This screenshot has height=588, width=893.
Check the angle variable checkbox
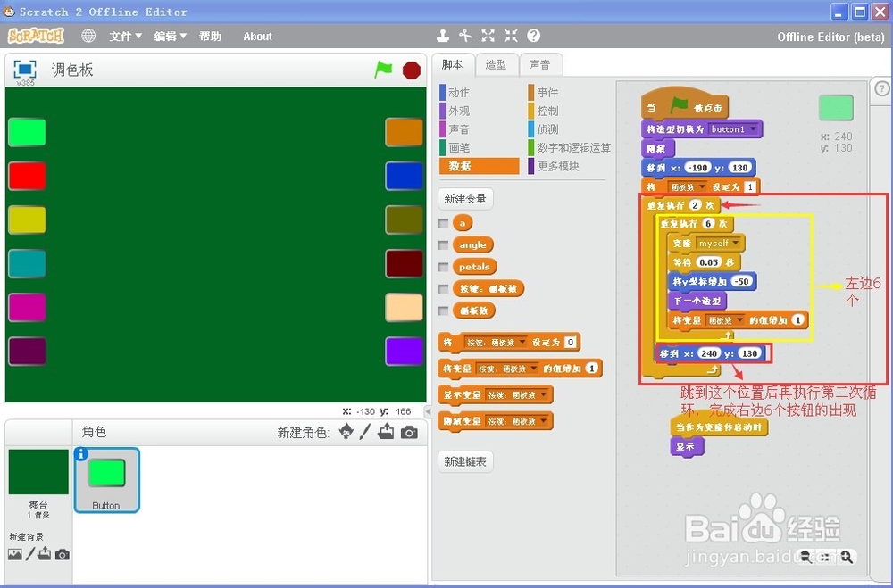coord(443,245)
